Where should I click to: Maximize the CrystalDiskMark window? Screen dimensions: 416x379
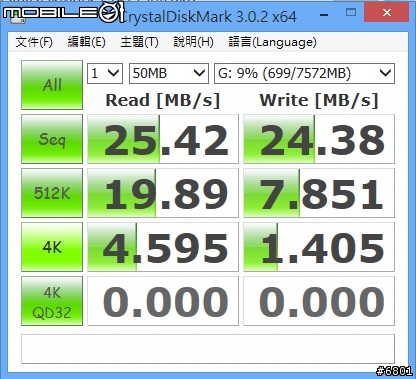tap(351, 13)
